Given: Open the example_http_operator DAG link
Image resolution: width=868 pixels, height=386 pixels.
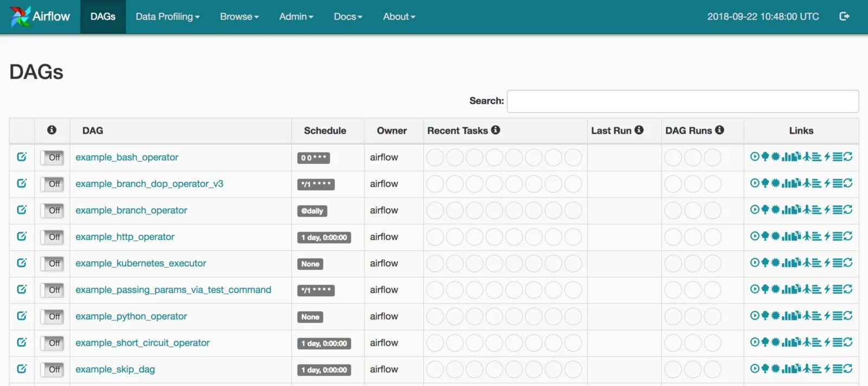Looking at the screenshot, I should click(x=125, y=237).
